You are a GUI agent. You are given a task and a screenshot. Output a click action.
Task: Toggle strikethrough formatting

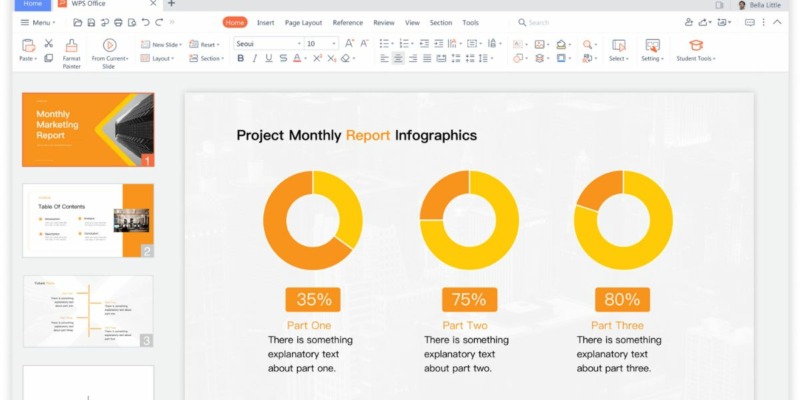point(283,58)
